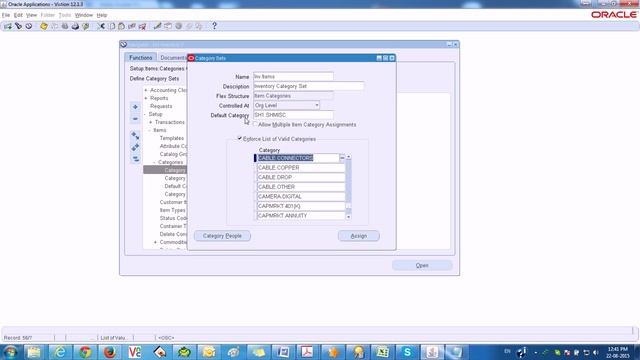The height and width of the screenshot is (360, 640).
Task: Click the Paste toolbar icon
Action: pyautogui.click(x=122, y=26)
